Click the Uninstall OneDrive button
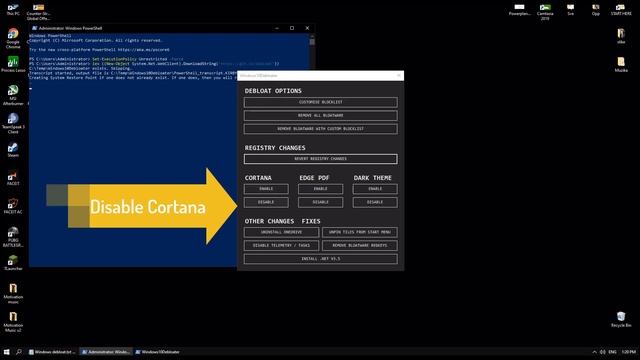Screen dimensions: 640x360 pos(281,232)
